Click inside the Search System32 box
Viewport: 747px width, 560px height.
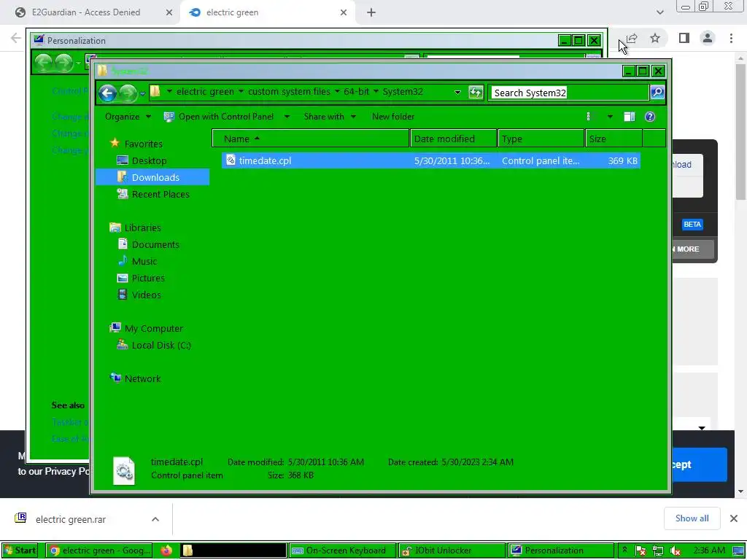(x=570, y=93)
